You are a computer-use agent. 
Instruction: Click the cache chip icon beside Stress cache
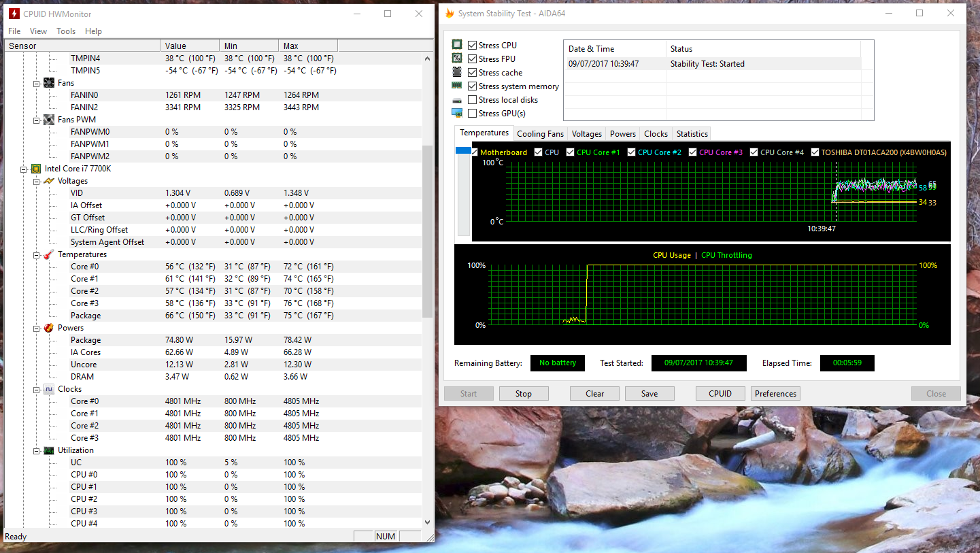457,72
